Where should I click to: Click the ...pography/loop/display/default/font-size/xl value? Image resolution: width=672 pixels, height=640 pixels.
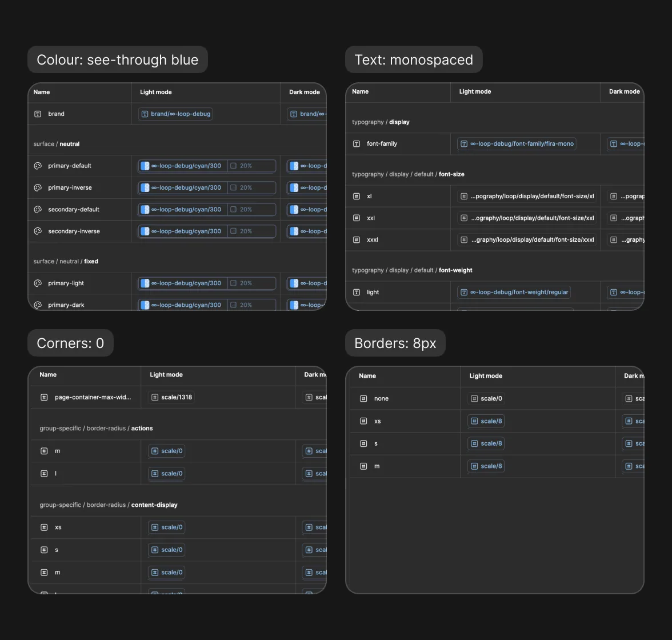(527, 197)
